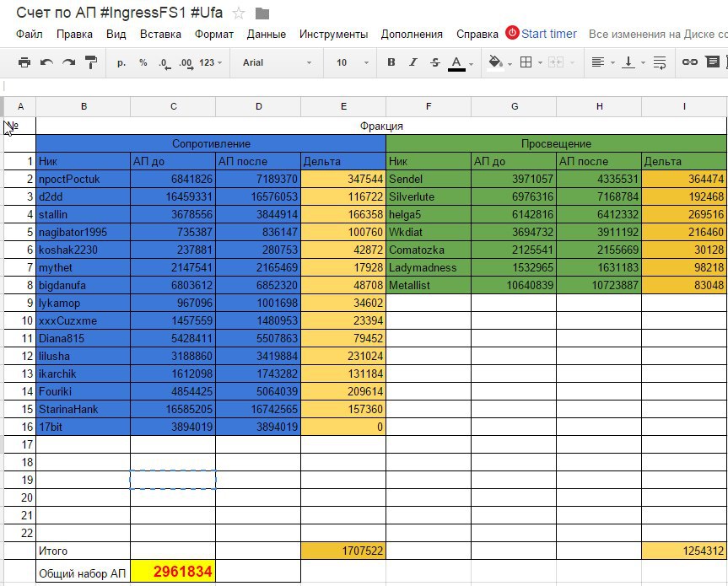
Task: Open fill color dropdown arrow
Action: (510, 63)
